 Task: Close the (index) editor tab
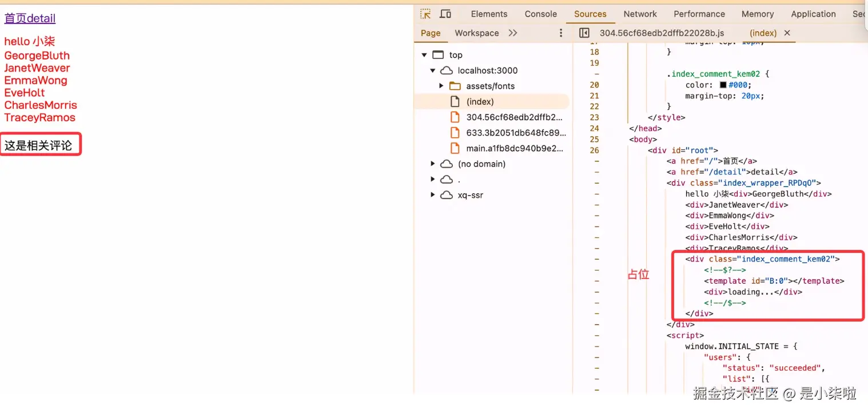pyautogui.click(x=787, y=33)
